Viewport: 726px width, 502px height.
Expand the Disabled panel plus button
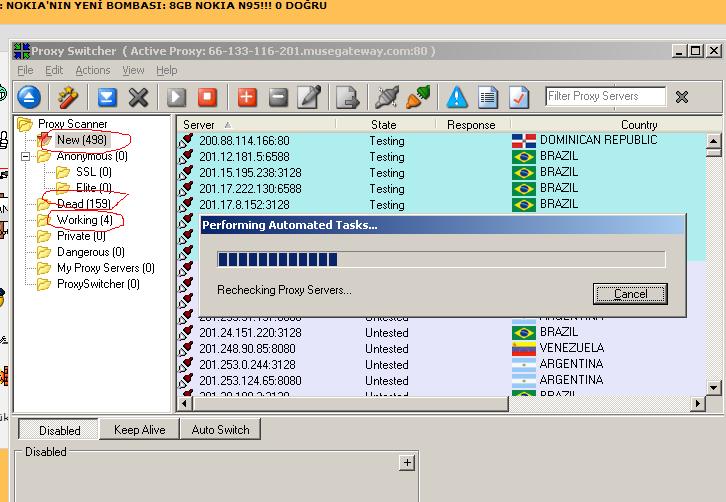(407, 462)
